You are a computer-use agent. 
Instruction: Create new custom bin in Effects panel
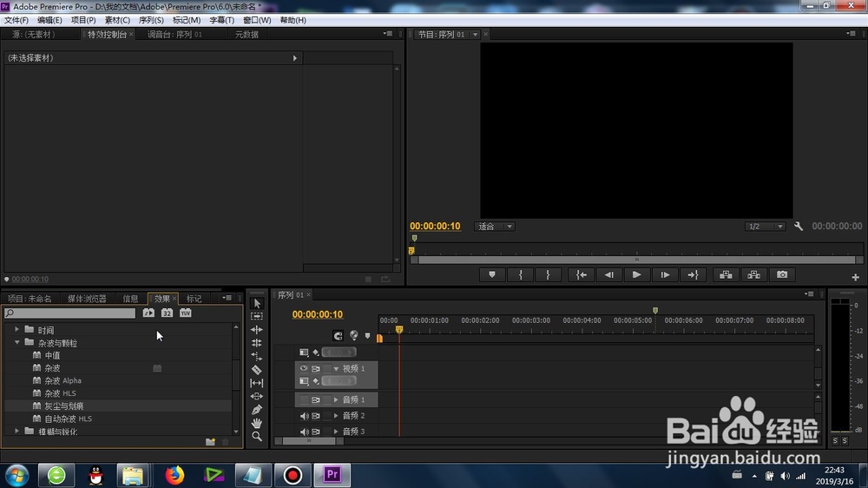tap(210, 441)
